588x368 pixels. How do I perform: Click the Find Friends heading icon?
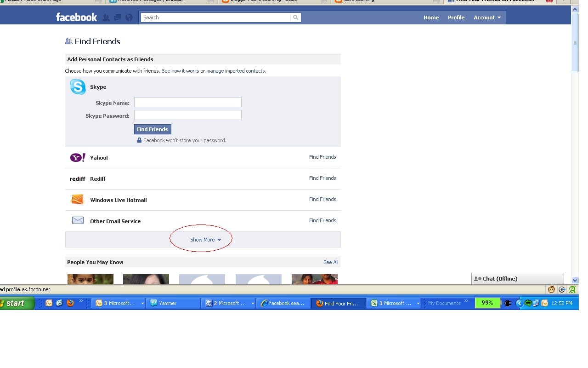click(69, 41)
